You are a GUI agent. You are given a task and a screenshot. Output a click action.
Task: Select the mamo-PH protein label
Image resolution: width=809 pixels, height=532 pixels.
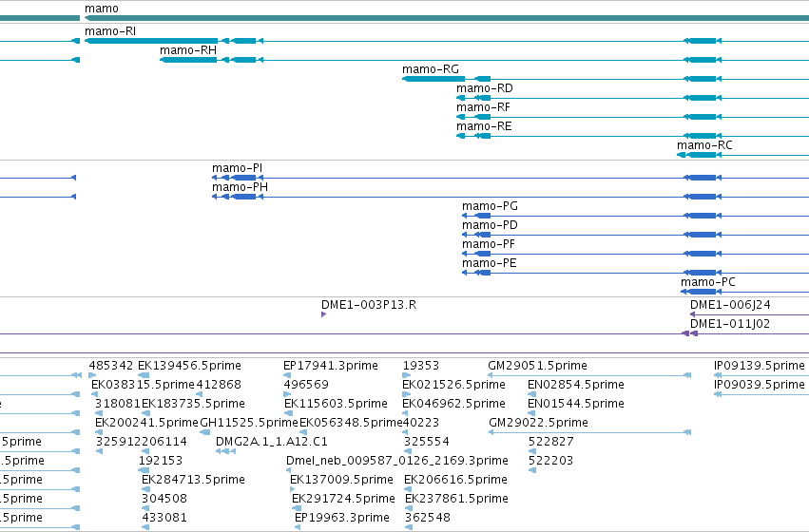tap(240, 187)
